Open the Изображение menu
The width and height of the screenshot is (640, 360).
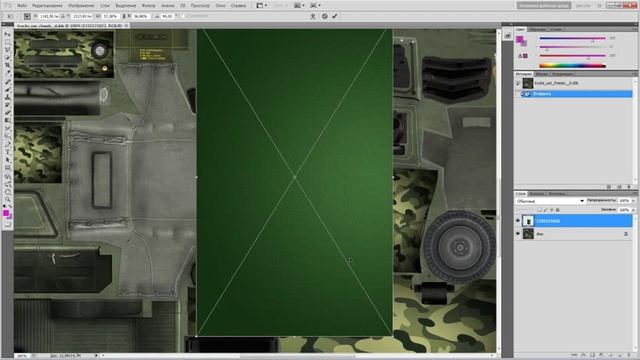(81, 6)
